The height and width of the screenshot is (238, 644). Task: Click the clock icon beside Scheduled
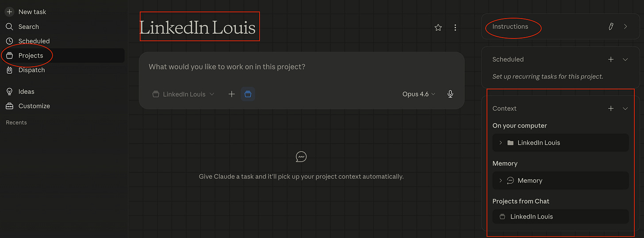[9, 41]
